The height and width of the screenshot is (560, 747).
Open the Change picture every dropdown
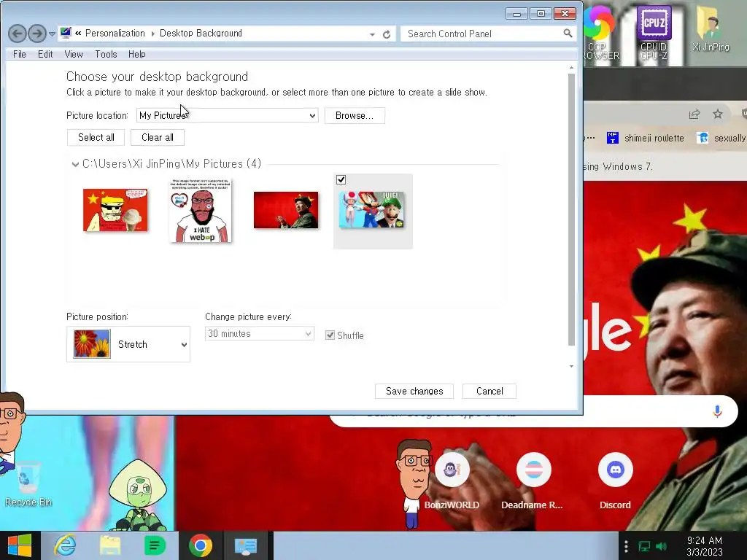(x=260, y=333)
